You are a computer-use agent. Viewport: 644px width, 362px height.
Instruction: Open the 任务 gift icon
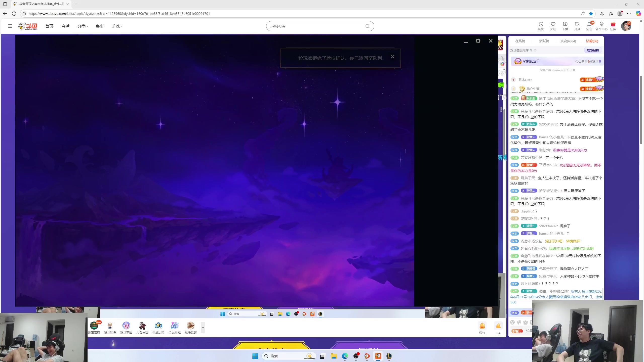613,26
